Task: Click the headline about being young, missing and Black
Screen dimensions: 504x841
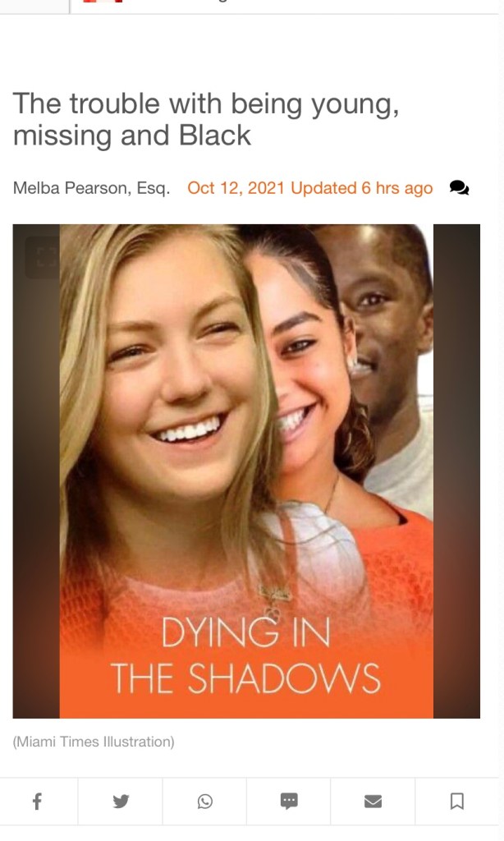Action: point(206,119)
